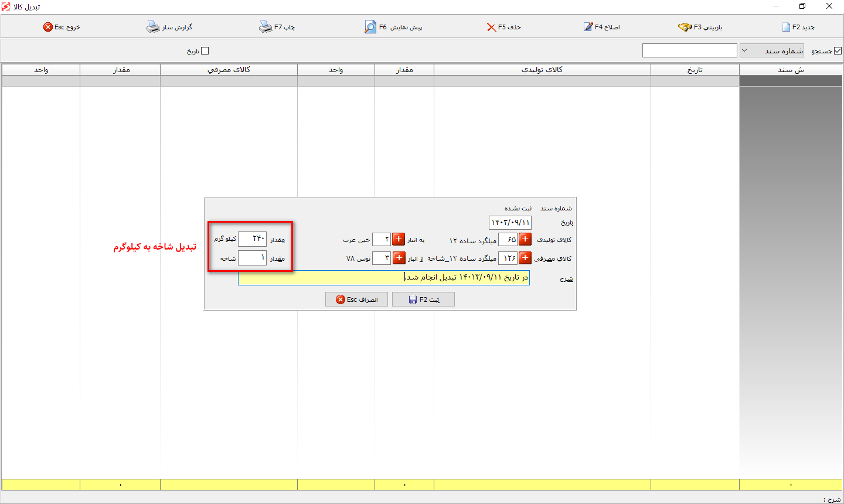Click the کالای مصرفی column header
The width and height of the screenshot is (844, 504).
coord(229,70)
